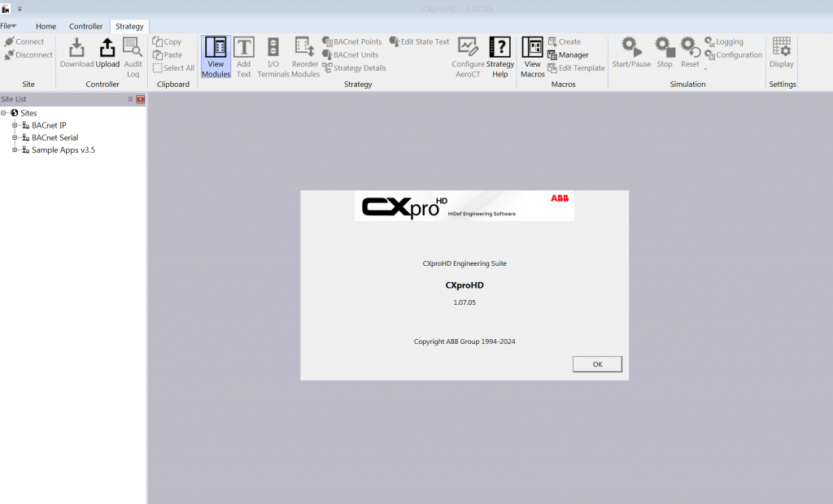Viewport: 833px width, 504px height.
Task: Open BACnet Units
Action: 350,54
